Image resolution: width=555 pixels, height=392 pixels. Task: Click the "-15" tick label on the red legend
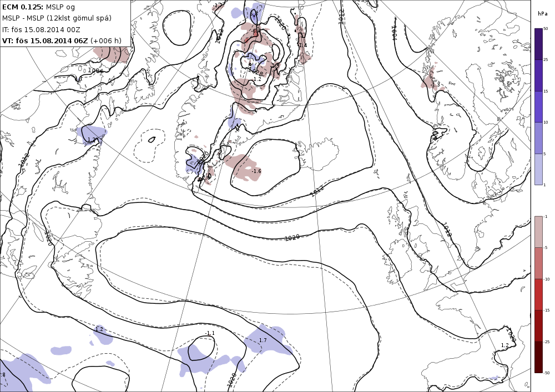547,310
